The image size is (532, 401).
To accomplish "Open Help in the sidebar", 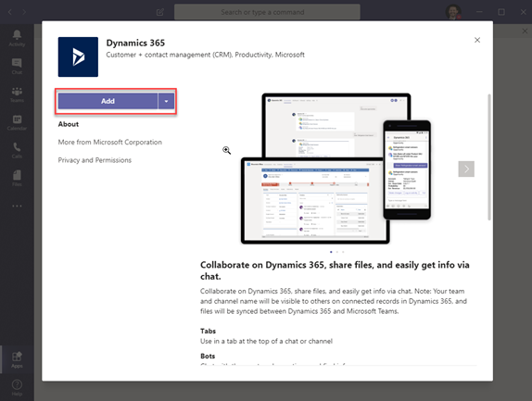I will coord(17,388).
